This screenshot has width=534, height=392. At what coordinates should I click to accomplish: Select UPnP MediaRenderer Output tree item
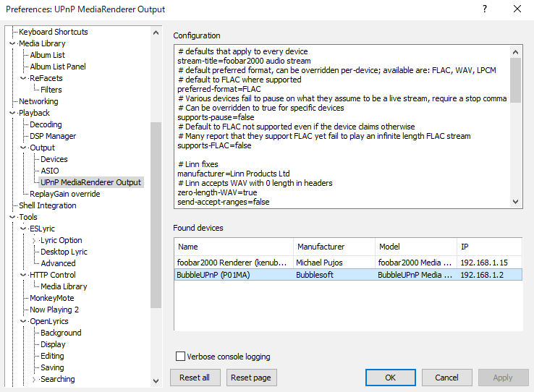tap(90, 182)
